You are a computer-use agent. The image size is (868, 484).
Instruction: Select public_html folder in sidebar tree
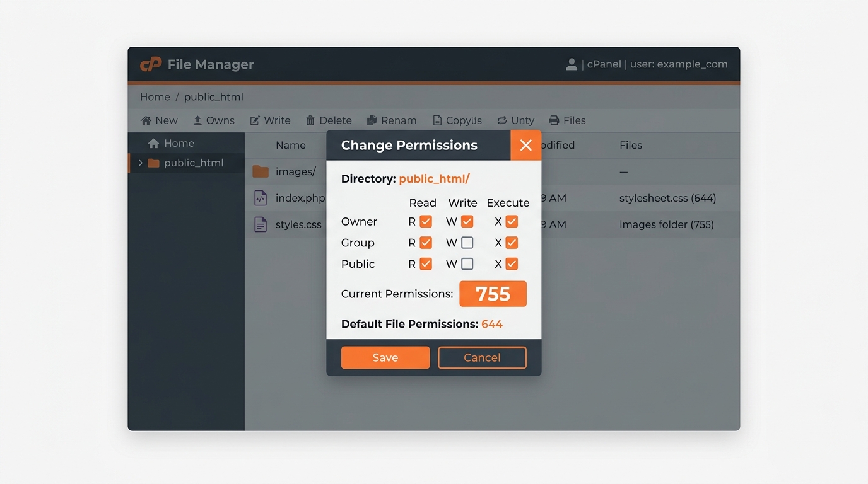pyautogui.click(x=186, y=163)
